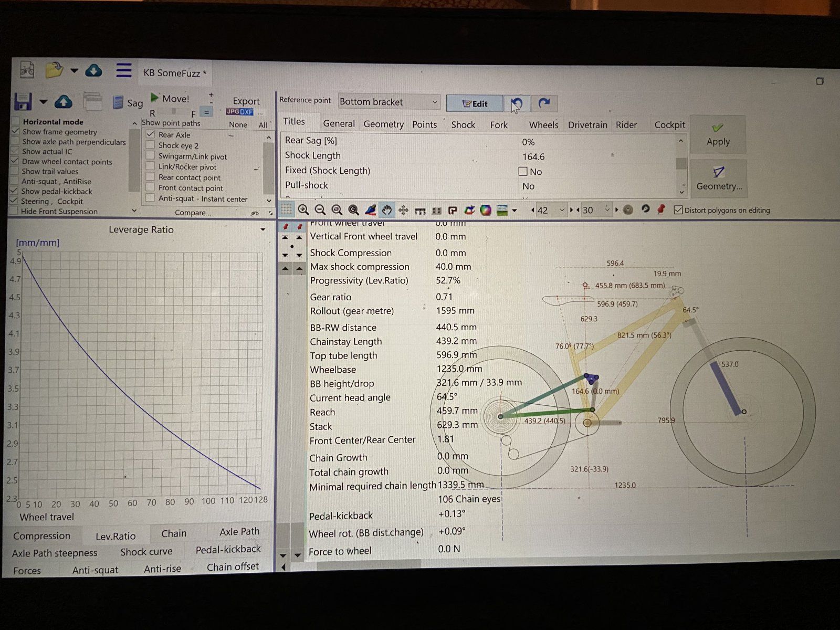Screen dimensions: 840x630
Task: Open the chainring teeth 42 dropdown
Action: [562, 210]
